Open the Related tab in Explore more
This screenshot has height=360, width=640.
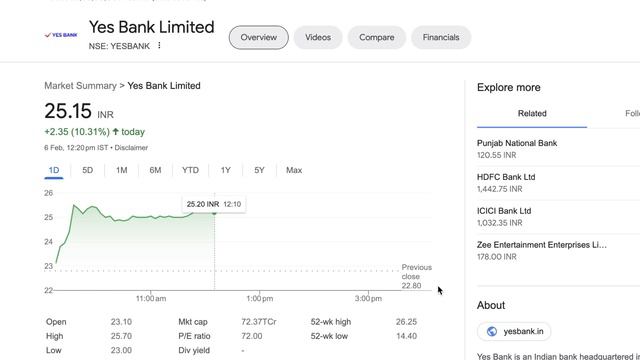(x=532, y=114)
